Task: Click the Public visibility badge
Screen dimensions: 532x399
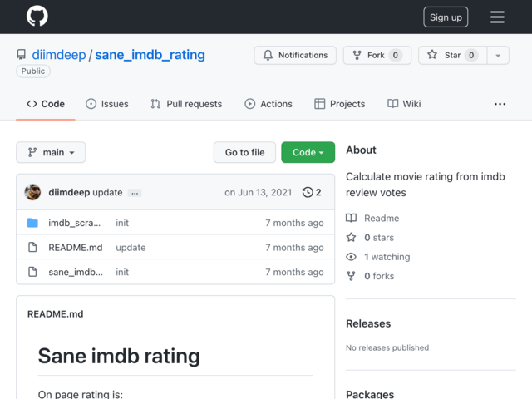Action: tap(33, 71)
